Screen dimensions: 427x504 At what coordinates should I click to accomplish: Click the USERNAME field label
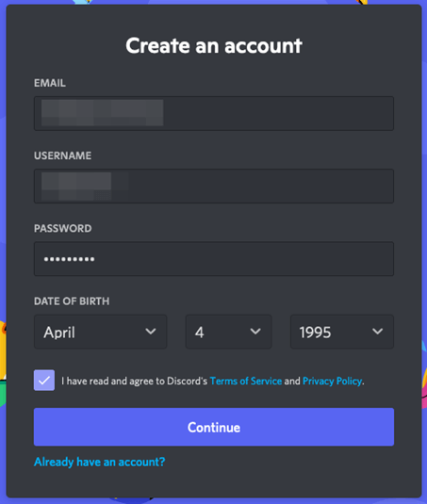[x=63, y=155]
